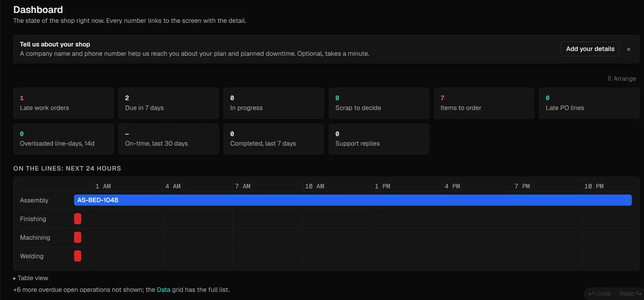Open the On-time, last 30 days card
644x300 pixels.
click(x=168, y=139)
